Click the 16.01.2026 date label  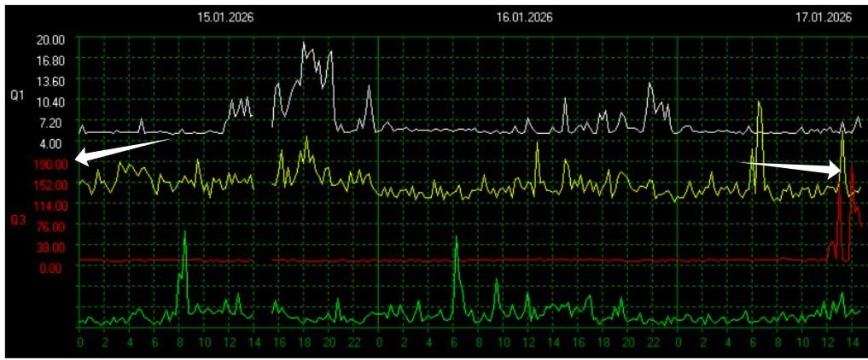point(524,18)
